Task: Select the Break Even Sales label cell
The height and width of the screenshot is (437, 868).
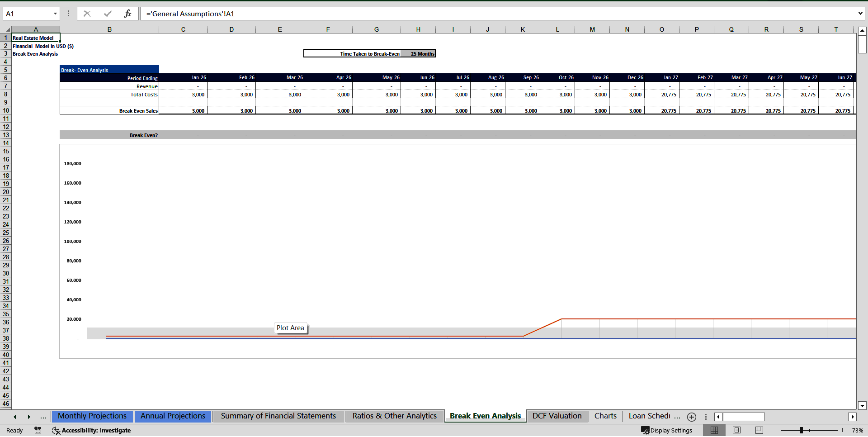Action: 109,110
